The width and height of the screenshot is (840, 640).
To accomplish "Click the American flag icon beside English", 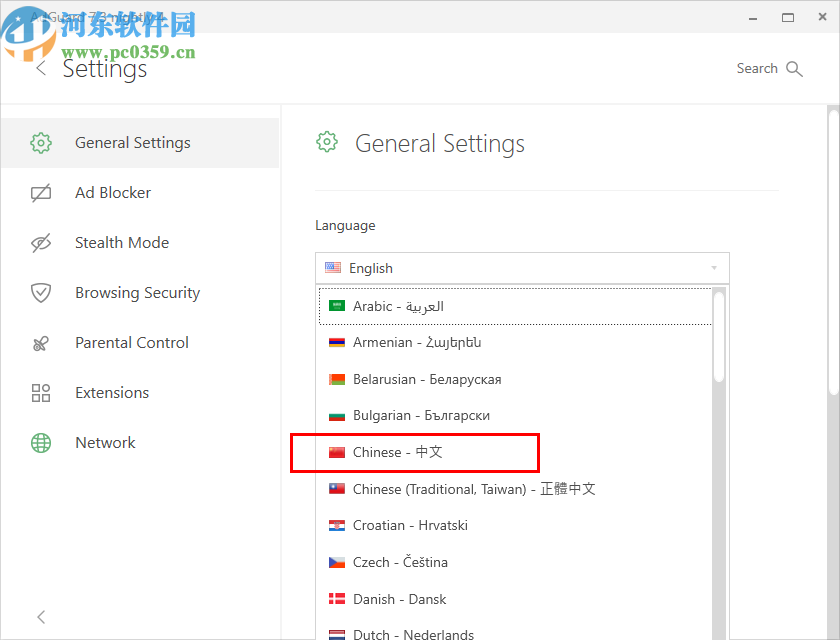I will tap(333, 267).
